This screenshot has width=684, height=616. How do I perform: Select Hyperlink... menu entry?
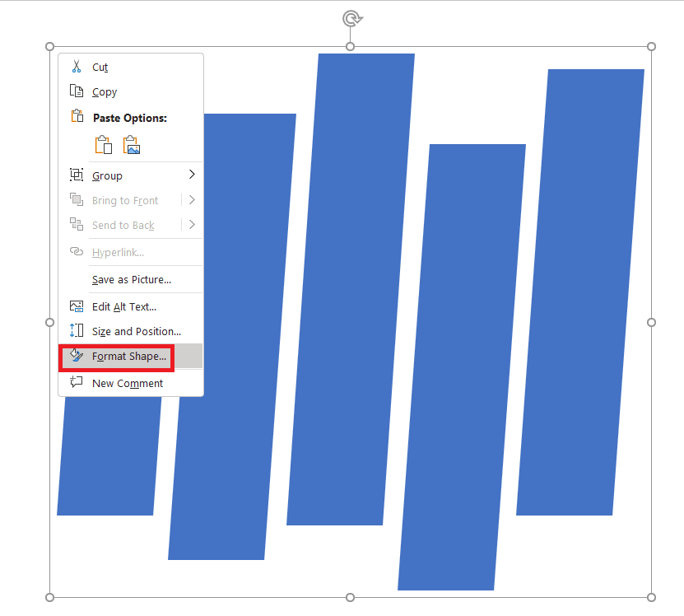coord(131,252)
